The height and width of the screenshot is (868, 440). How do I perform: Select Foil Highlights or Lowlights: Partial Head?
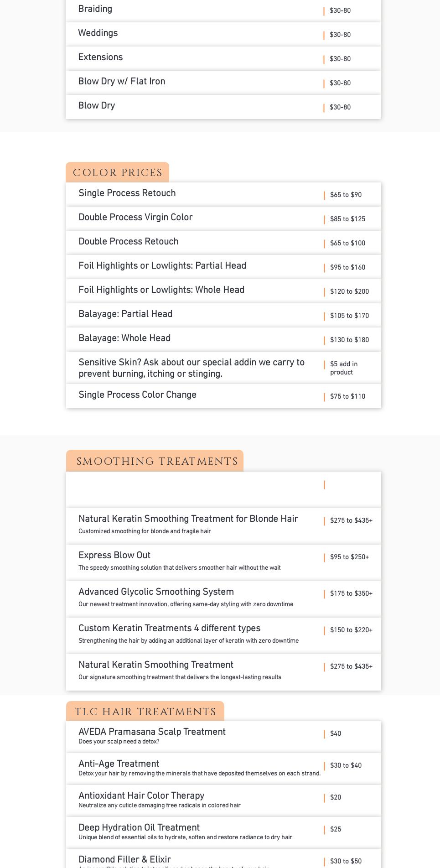(162, 266)
